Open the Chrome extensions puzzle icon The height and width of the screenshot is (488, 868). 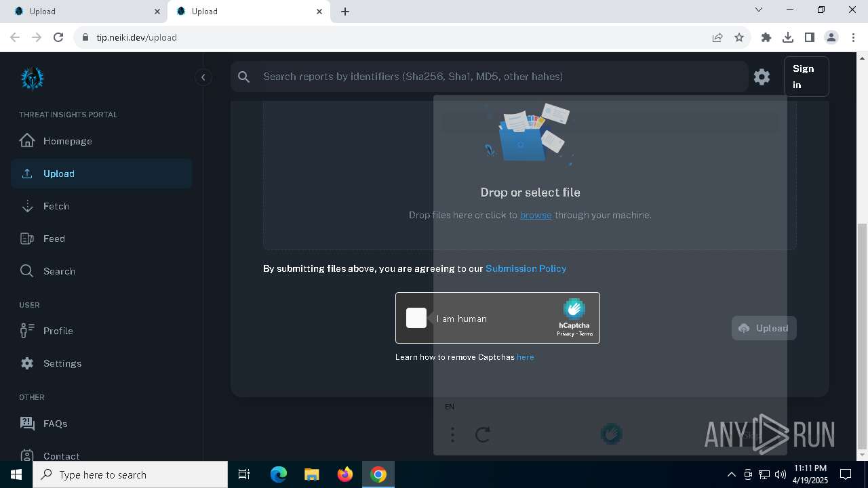[x=766, y=37]
